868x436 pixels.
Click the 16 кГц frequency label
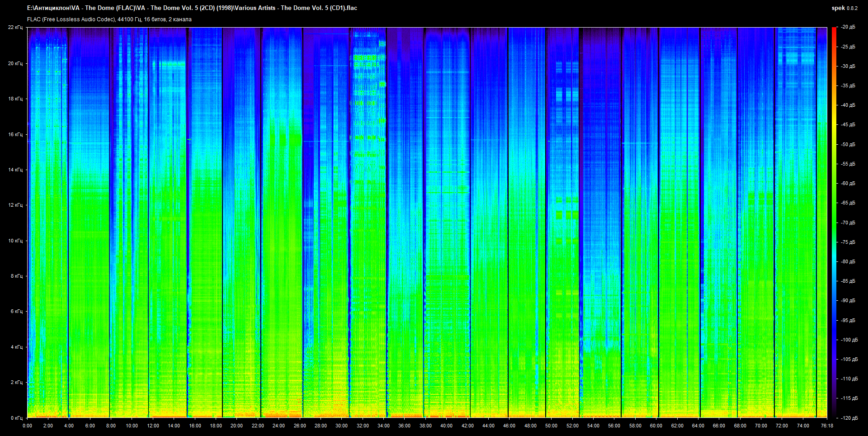click(x=15, y=134)
